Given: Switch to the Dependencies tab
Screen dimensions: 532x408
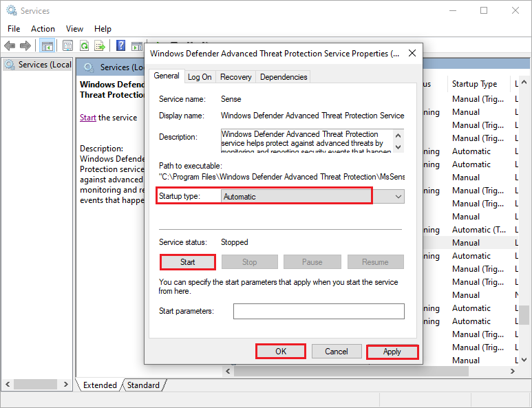Looking at the screenshot, I should coord(284,77).
